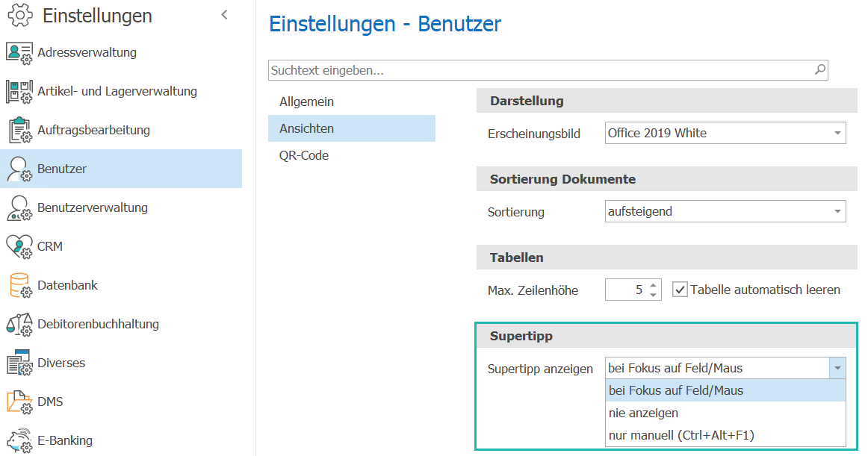The width and height of the screenshot is (868, 456).
Task: Open DMS settings
Action: [121, 402]
